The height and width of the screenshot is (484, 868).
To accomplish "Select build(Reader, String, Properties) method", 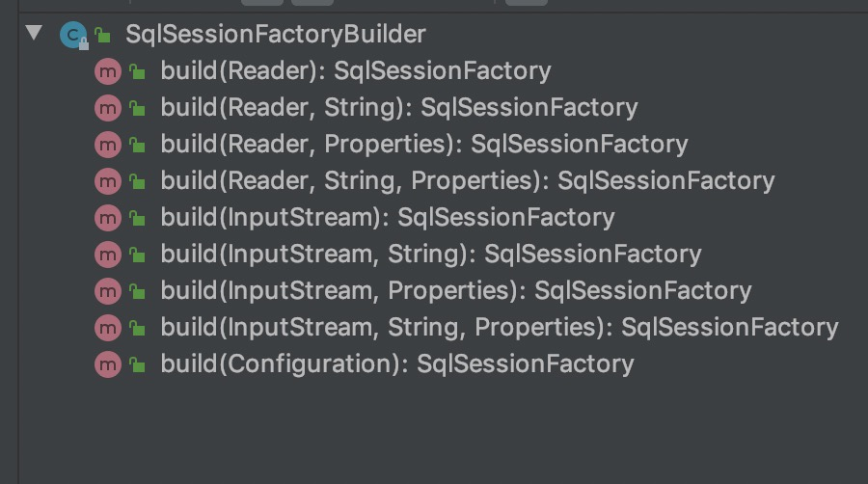I will [x=468, y=181].
